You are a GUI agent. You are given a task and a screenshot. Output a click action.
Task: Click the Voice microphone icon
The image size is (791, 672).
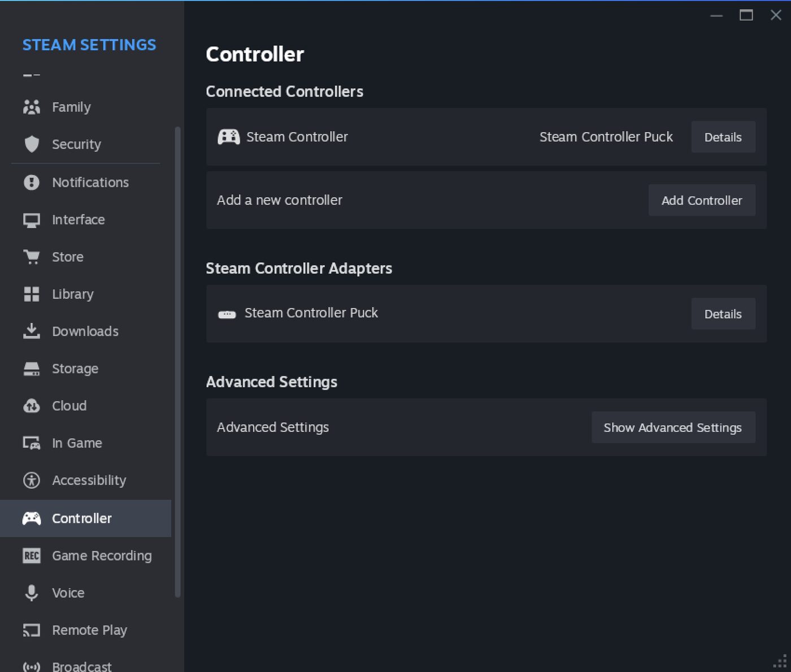point(32,593)
